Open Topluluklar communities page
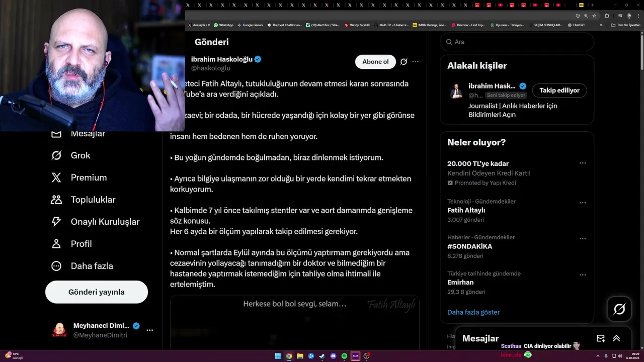The height and width of the screenshot is (362, 644). coord(83,200)
